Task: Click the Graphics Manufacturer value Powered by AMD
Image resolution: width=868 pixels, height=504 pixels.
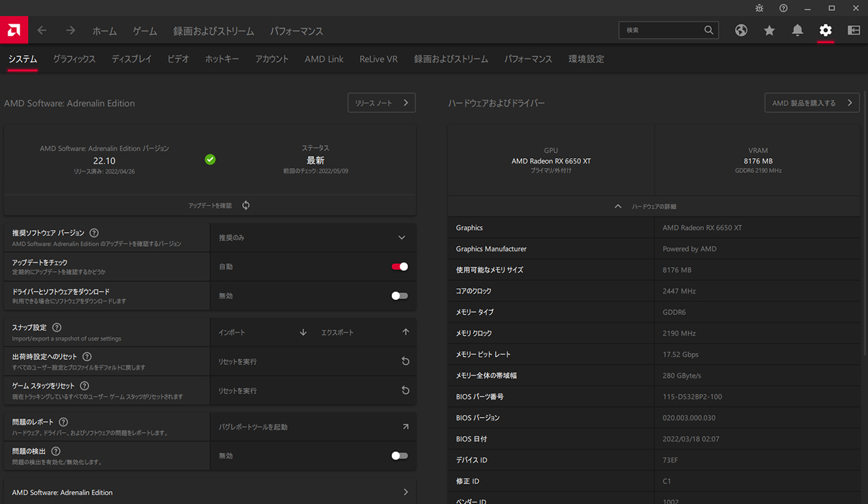Action: coord(690,249)
